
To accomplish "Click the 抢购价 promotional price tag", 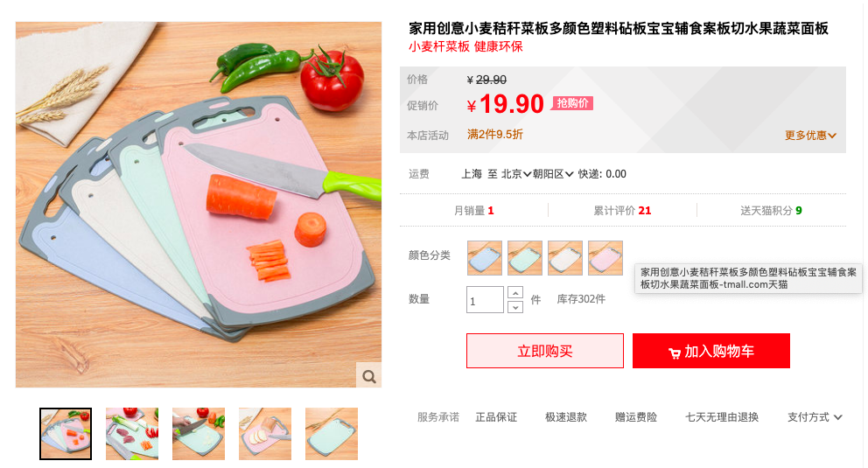I will [x=572, y=103].
